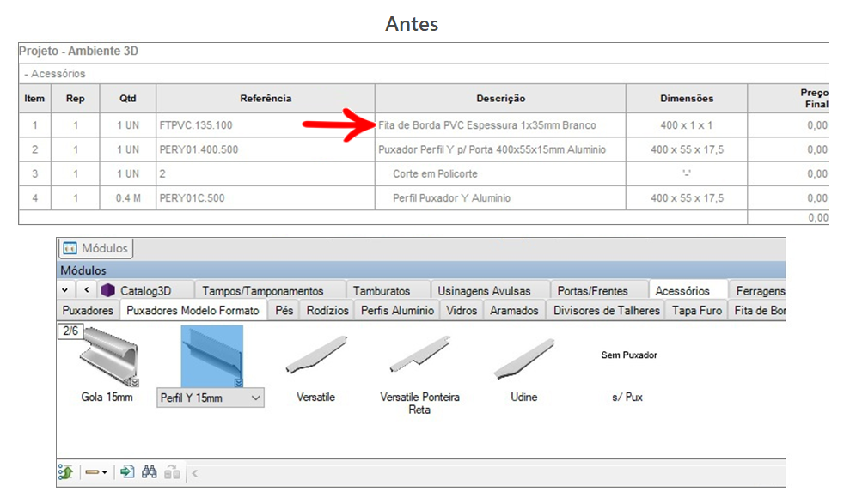Open the Aramados sub-tab
This screenshot has height=504, width=850.
(514, 311)
